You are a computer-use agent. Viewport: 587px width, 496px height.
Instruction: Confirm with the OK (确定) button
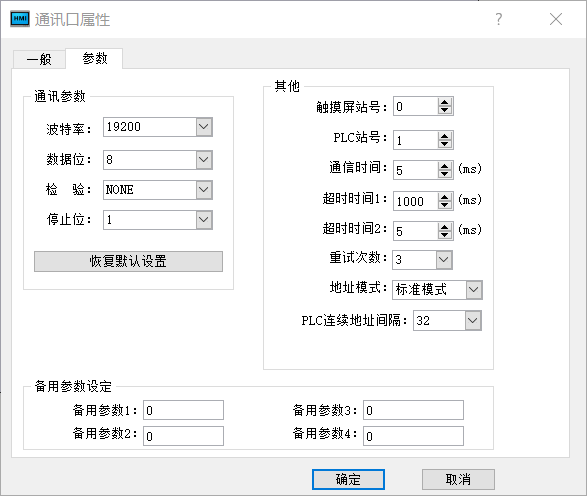click(348, 479)
